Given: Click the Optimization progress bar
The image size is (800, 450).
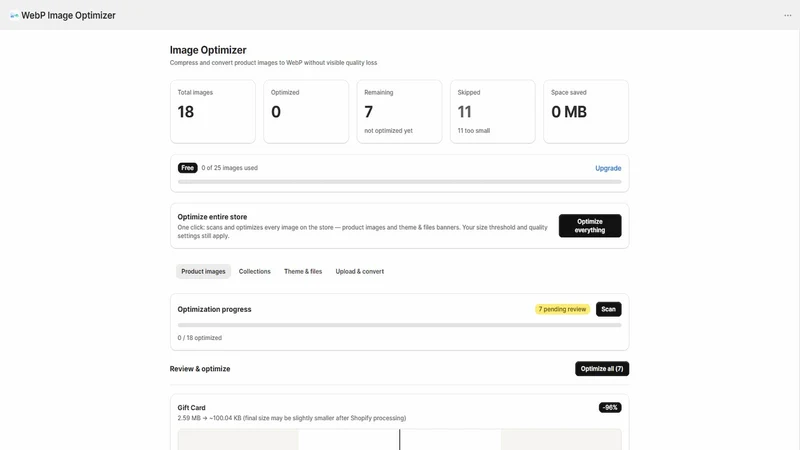Looking at the screenshot, I should (x=399, y=325).
